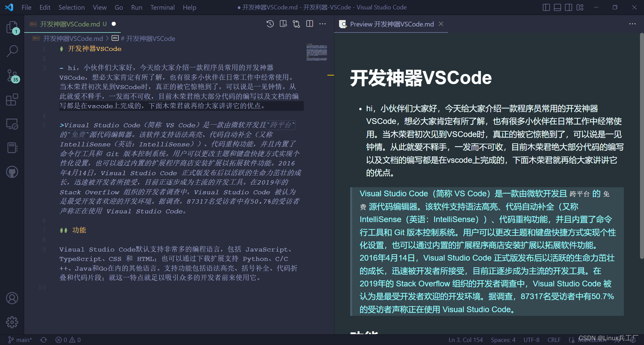
Task: Open the Manage gear menu
Action: [12, 322]
